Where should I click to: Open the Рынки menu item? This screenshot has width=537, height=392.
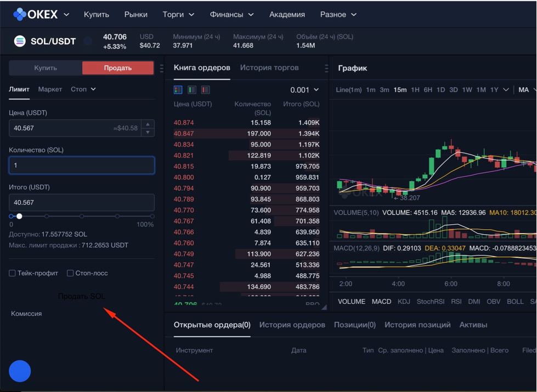[x=136, y=14]
